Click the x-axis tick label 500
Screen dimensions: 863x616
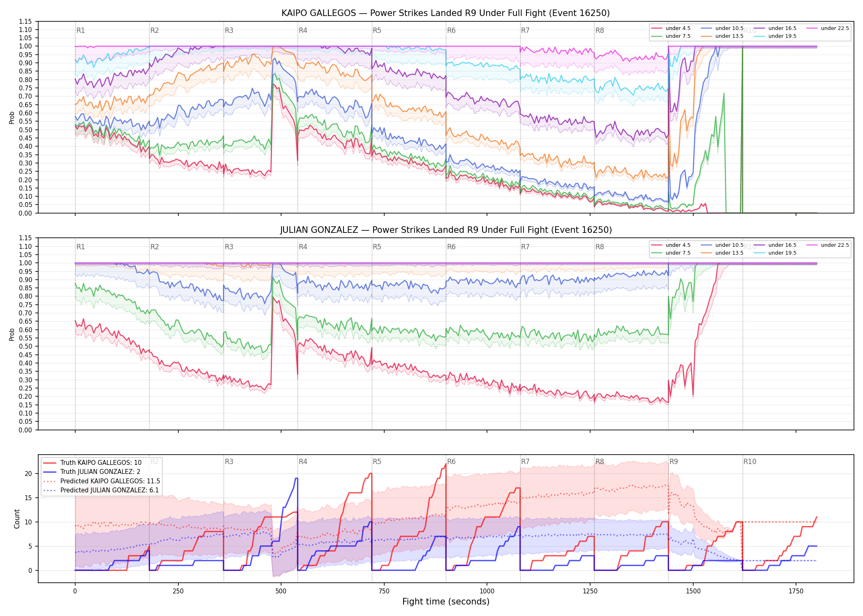pos(281,591)
